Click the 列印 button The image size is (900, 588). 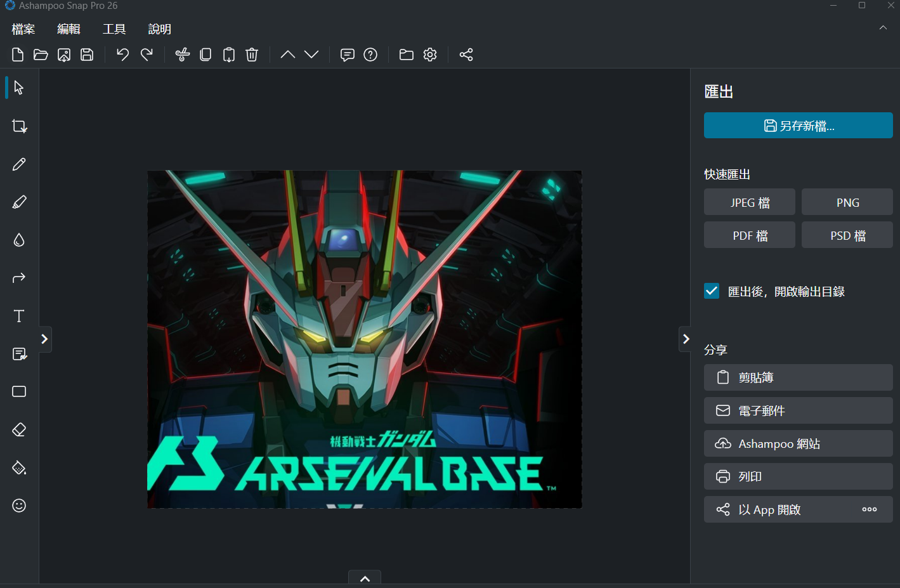click(x=799, y=476)
